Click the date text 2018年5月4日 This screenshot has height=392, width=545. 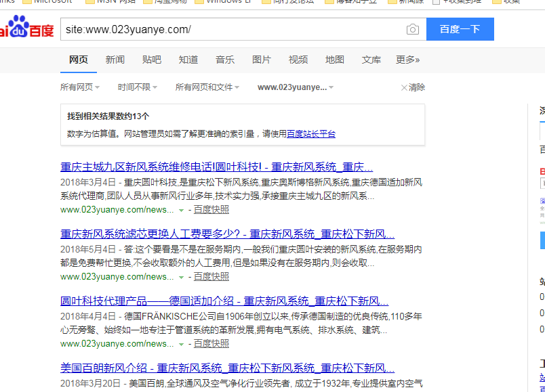pos(88,249)
